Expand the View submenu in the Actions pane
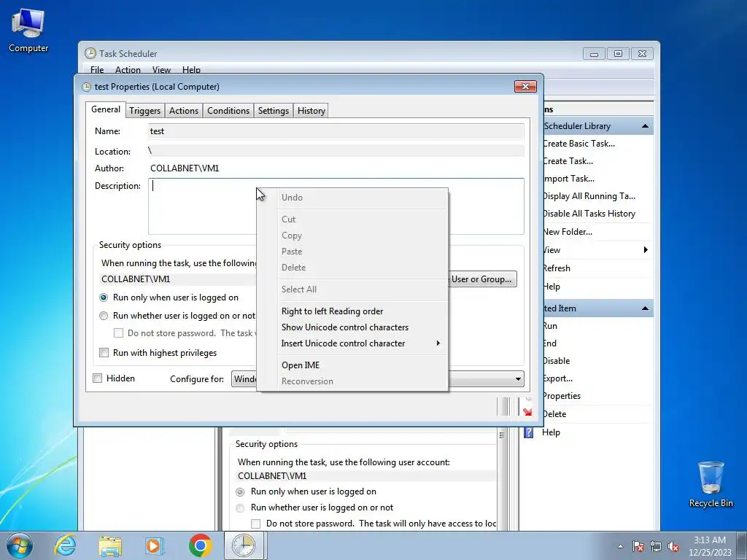Viewport: 747px width, 560px height. point(646,250)
